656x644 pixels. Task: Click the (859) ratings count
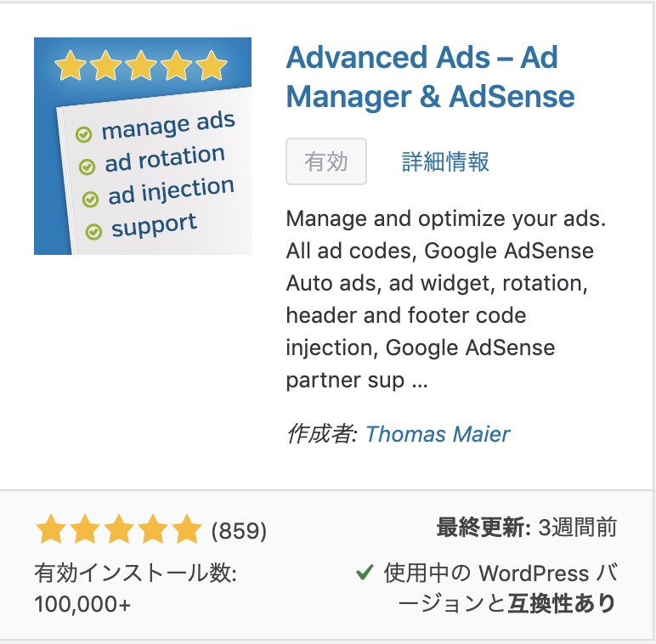click(x=239, y=531)
